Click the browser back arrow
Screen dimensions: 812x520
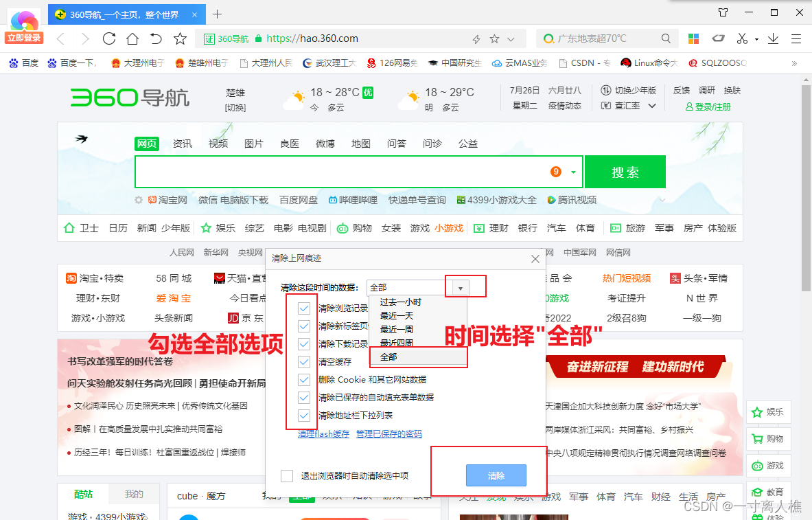(x=61, y=38)
